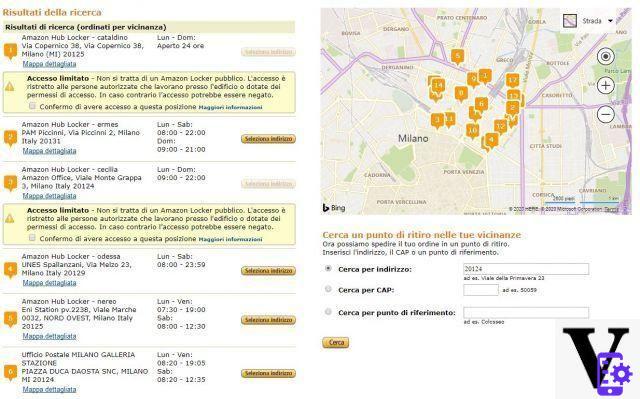This screenshot has width=640, height=399.
Task: Select map marker 12 on the map
Action: (x=500, y=126)
